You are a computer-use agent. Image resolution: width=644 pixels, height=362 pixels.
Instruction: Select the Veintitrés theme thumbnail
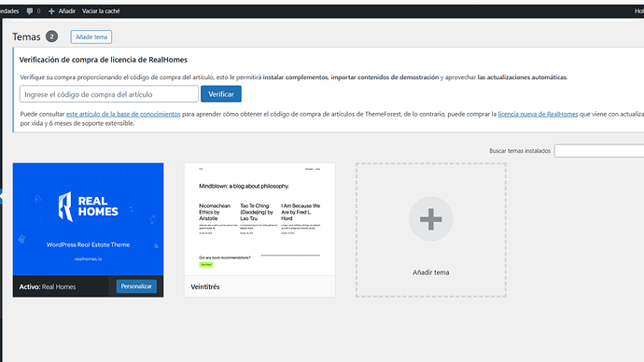[x=259, y=219]
